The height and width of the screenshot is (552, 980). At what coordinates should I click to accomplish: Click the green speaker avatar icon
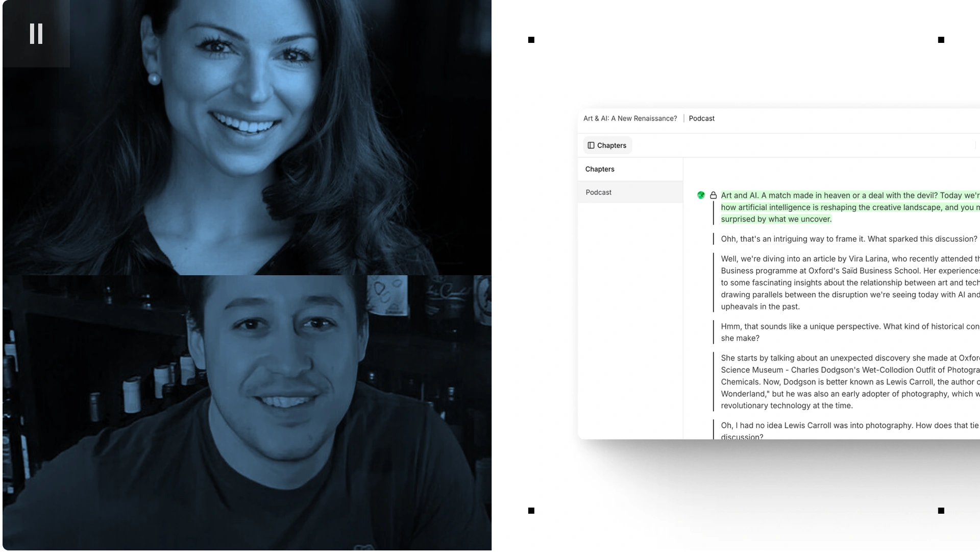pyautogui.click(x=701, y=195)
